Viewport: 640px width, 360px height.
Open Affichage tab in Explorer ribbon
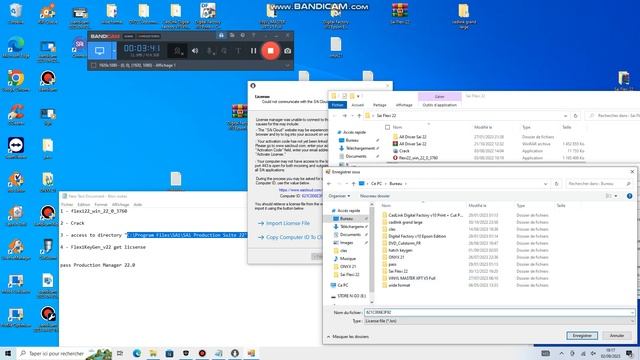[x=404, y=105]
